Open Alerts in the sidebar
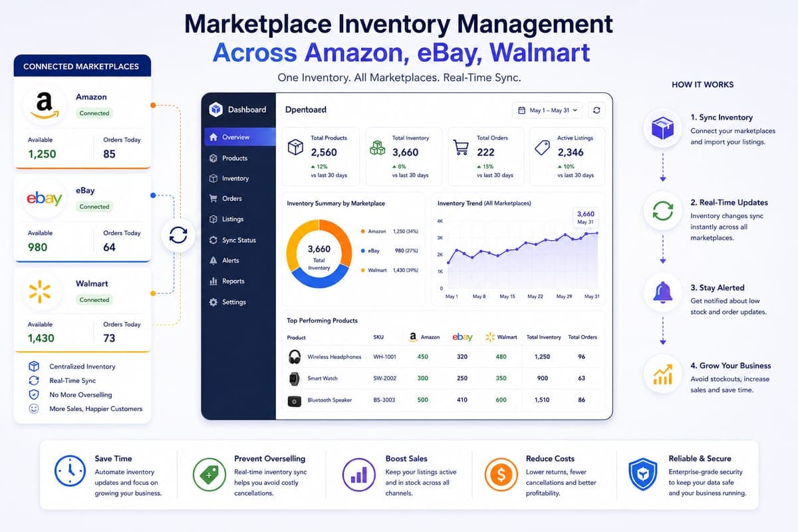This screenshot has height=532, width=798. (239, 261)
